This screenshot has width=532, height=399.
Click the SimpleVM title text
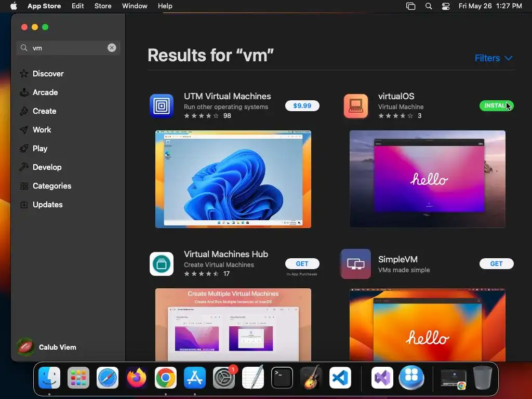click(398, 260)
